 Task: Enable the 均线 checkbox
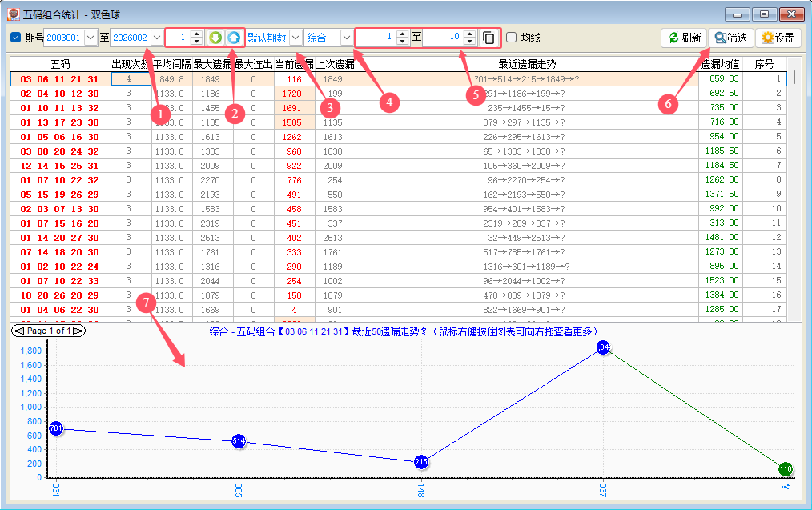(x=511, y=38)
